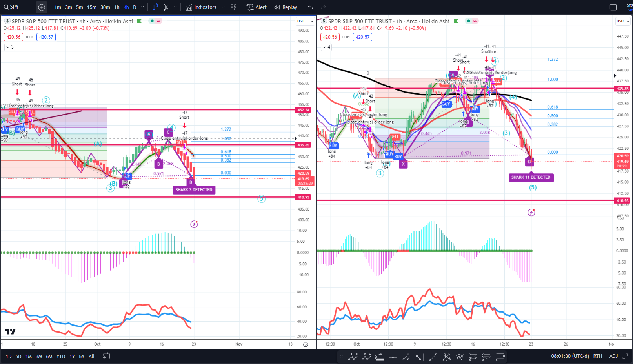
Task: Click the 420.57 buy button on left chart
Action: 46,37
